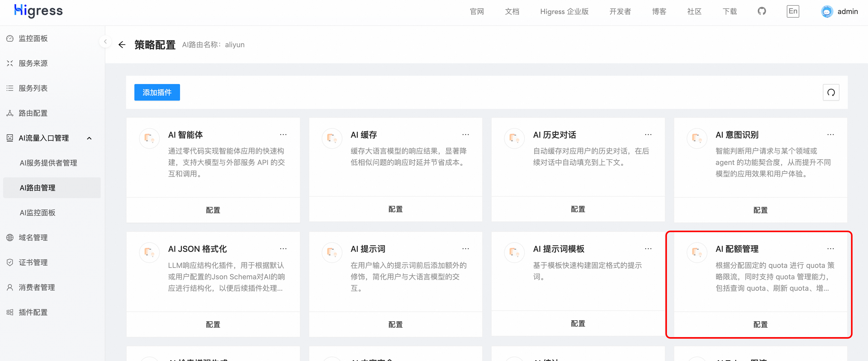
Task: Open the GitHub icon link
Action: (762, 11)
